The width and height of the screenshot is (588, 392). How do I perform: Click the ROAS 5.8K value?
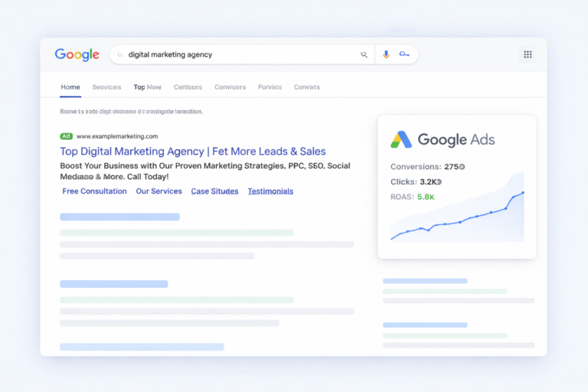coord(426,197)
